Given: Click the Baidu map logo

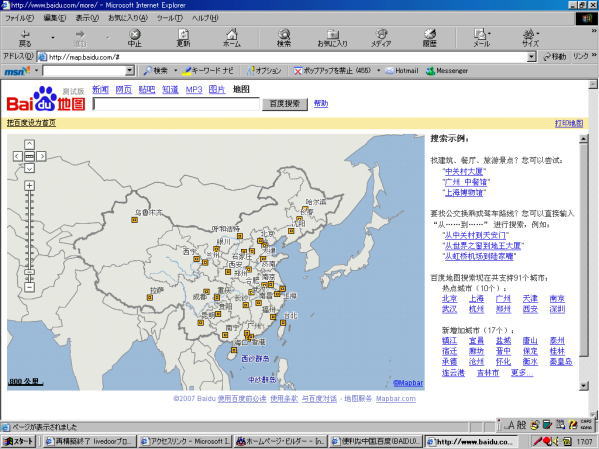Looking at the screenshot, I should pos(46,99).
